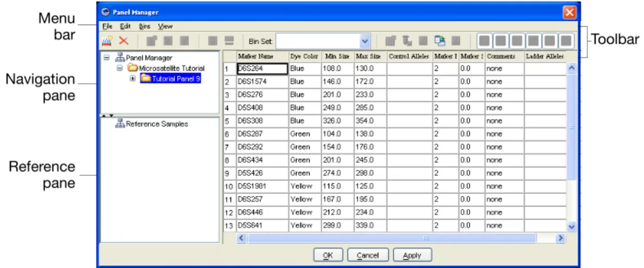The width and height of the screenshot is (644, 268).
Task: Select the D5S641 marker cell
Action: coord(263,226)
